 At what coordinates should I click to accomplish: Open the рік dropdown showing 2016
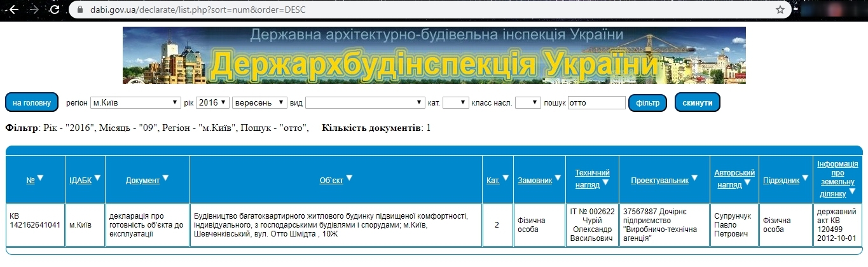coord(212,102)
